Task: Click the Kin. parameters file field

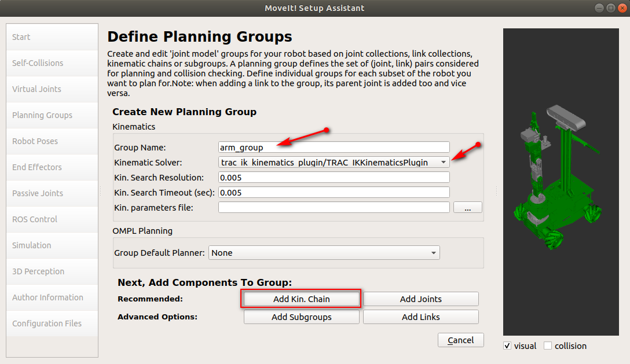Action: click(x=334, y=208)
